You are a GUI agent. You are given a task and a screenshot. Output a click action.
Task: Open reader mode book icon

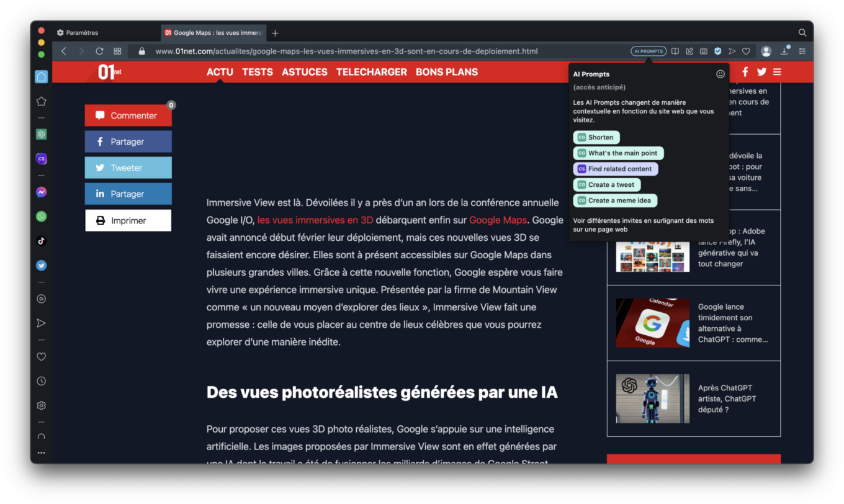(x=675, y=51)
